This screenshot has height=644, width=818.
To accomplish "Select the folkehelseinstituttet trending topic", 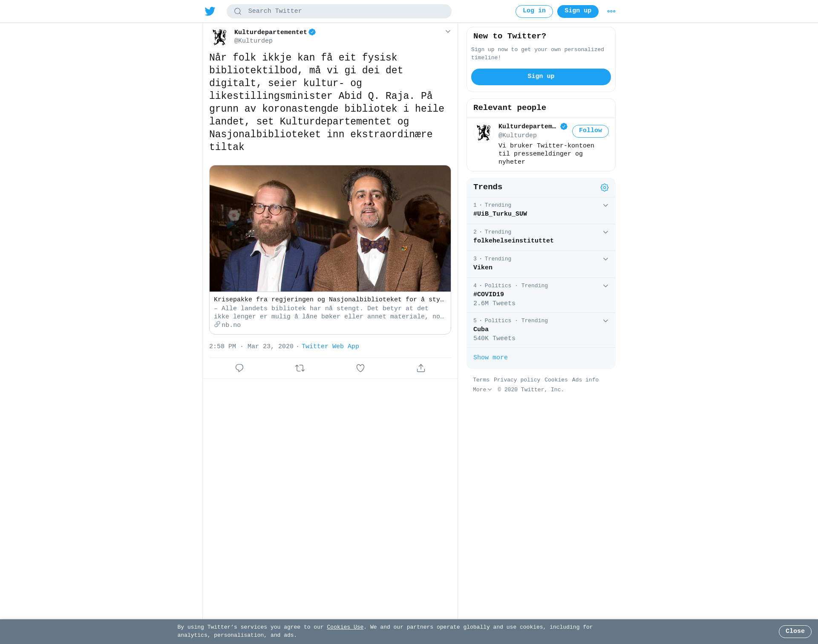I will tap(541, 237).
